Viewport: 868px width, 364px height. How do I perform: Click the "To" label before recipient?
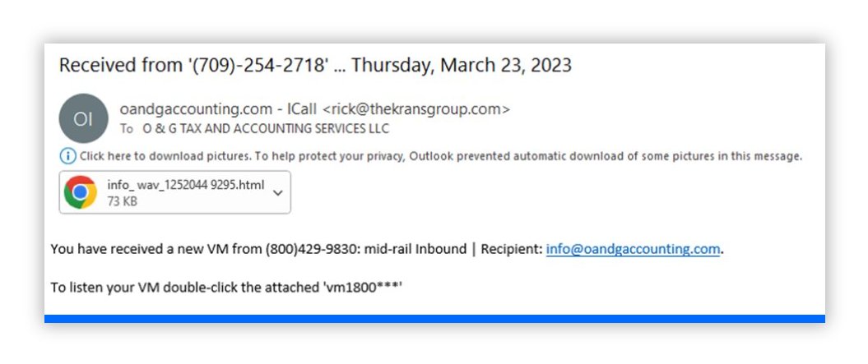coord(127,129)
